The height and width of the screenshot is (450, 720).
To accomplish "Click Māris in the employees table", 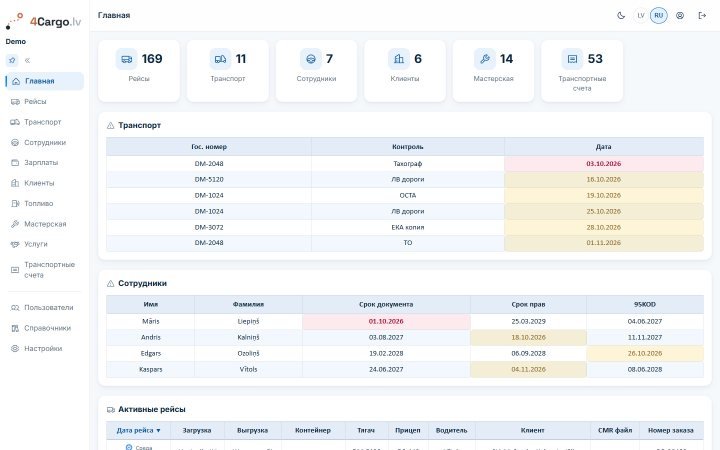I will [151, 321].
